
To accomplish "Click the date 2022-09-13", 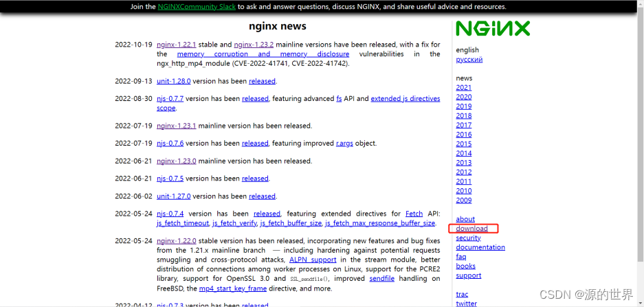I will (x=133, y=81).
